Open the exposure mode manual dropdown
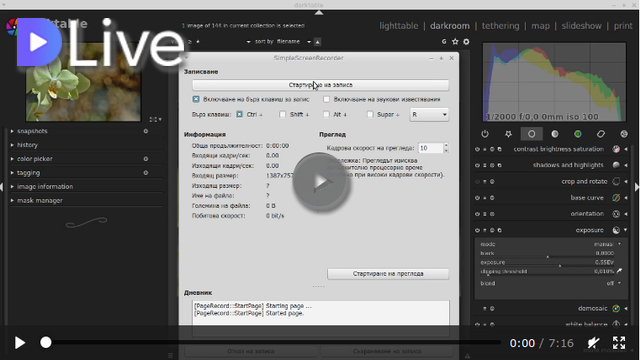The width and height of the screenshot is (640, 360). click(x=607, y=244)
